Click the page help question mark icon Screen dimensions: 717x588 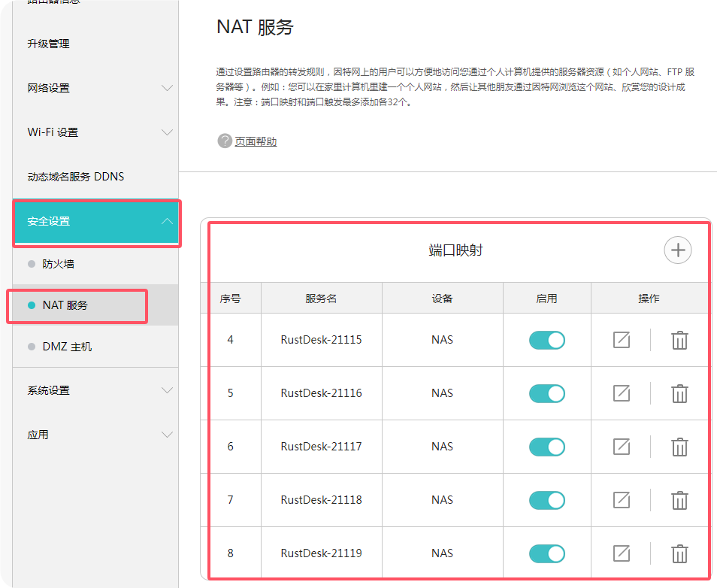(x=225, y=141)
